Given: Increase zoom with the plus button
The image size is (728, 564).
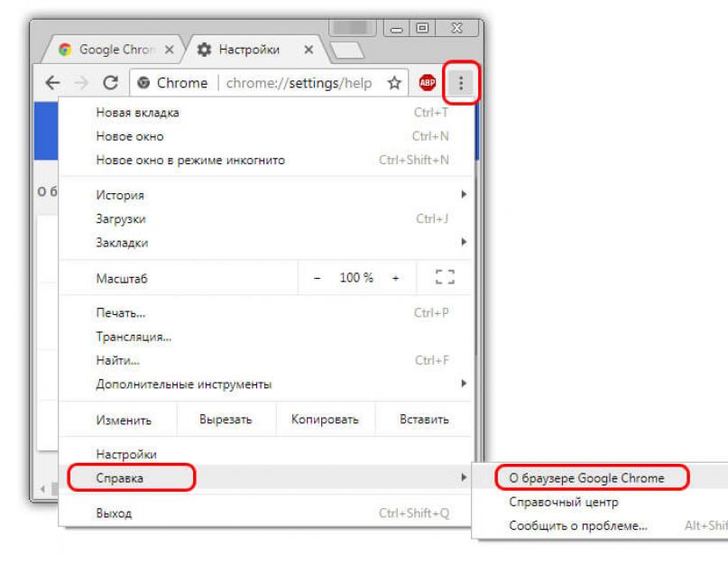Looking at the screenshot, I should pos(395,278).
